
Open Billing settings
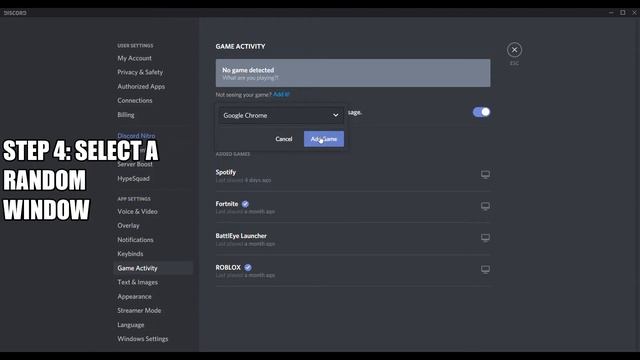tap(126, 115)
